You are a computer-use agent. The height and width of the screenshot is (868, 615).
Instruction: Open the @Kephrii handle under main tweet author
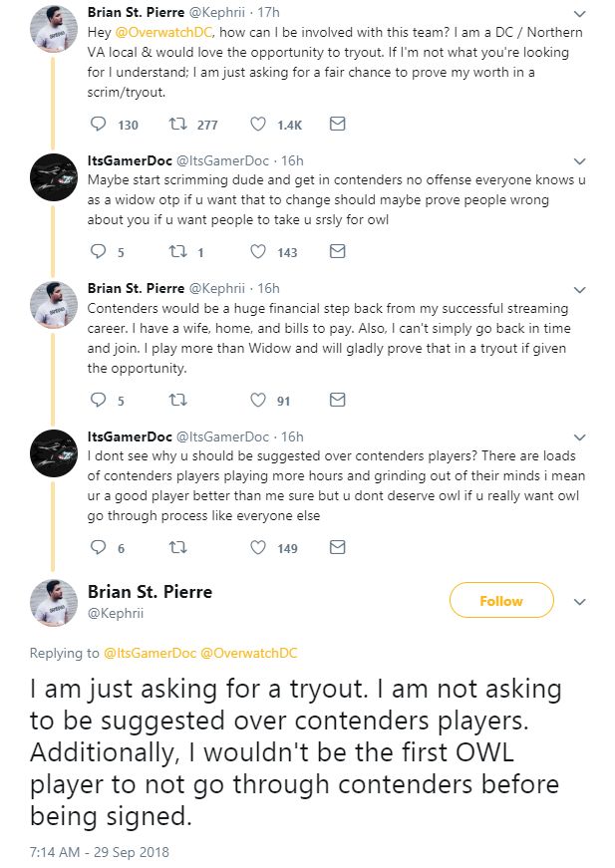(x=115, y=612)
